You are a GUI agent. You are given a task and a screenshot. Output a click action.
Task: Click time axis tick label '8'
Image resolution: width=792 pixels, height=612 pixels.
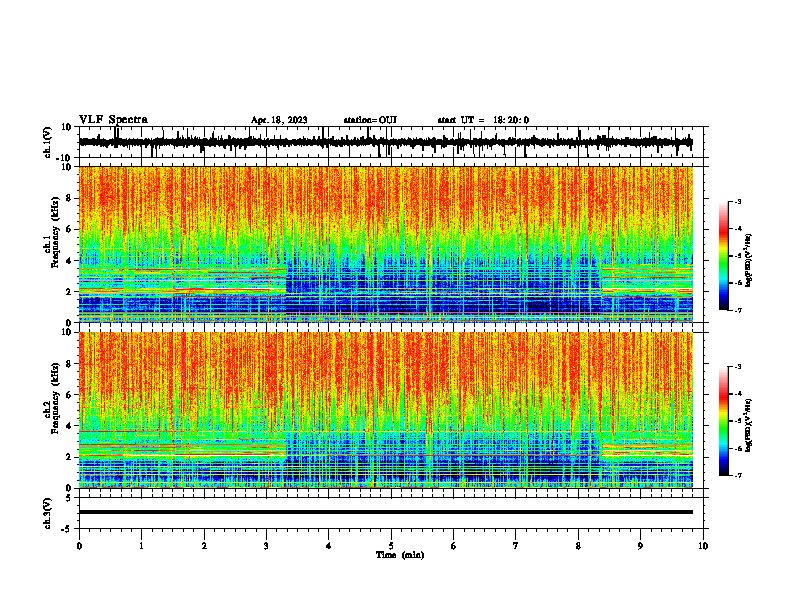[578, 546]
